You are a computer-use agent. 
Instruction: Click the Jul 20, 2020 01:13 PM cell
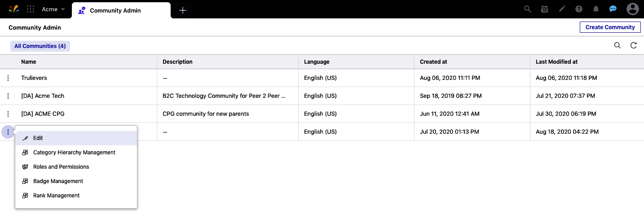tap(449, 132)
